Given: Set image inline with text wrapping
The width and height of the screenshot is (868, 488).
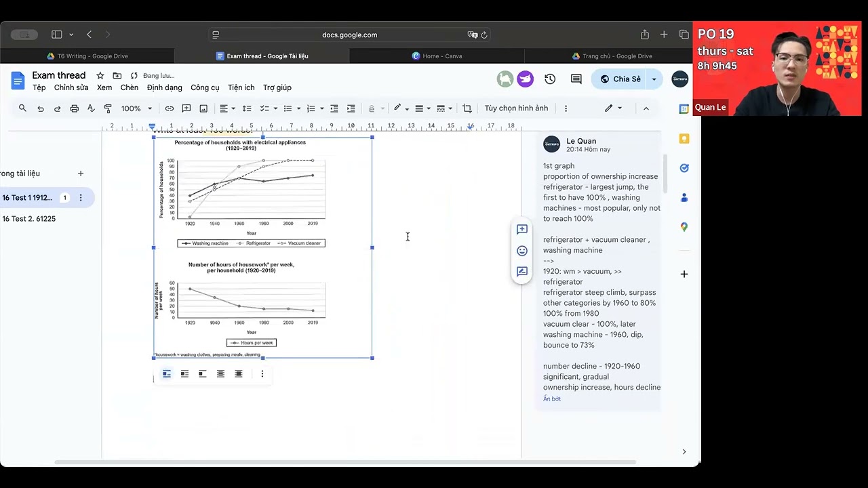Looking at the screenshot, I should coord(167,373).
